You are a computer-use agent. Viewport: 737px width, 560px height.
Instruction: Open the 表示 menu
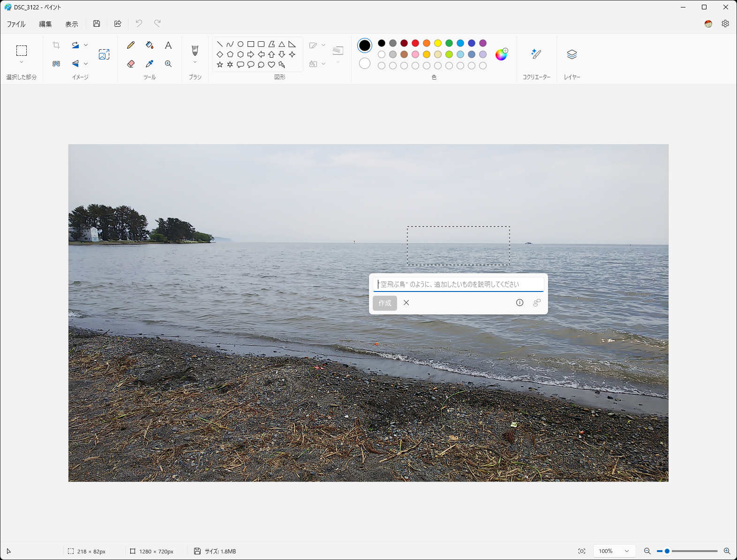pos(72,24)
